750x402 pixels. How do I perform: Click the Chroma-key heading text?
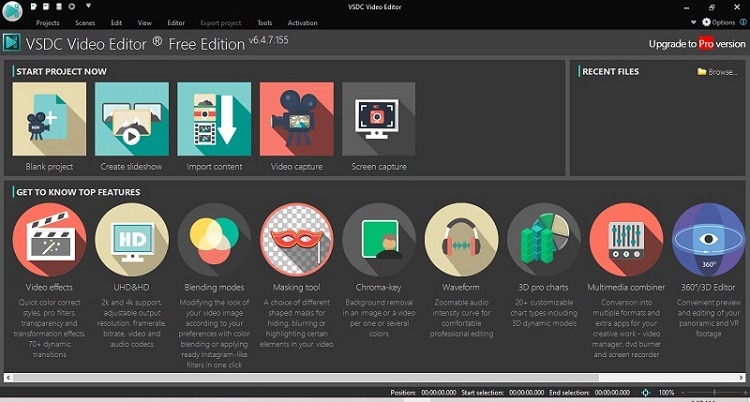(x=378, y=288)
